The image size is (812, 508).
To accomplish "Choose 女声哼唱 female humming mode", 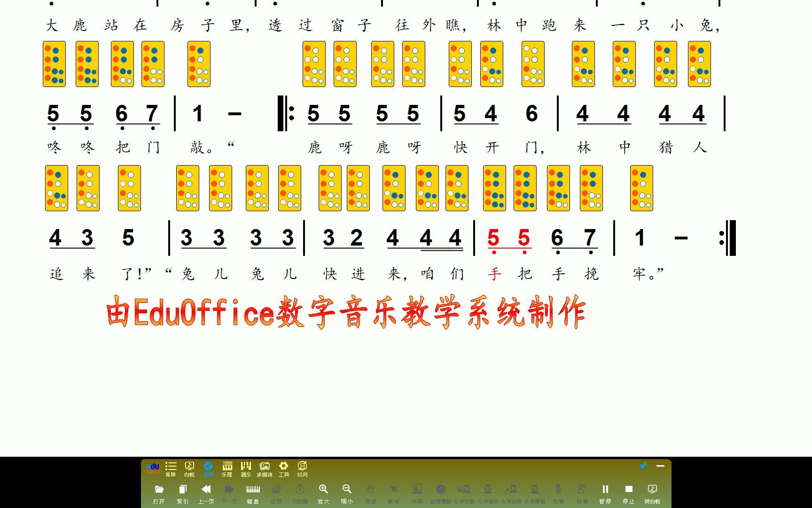I will [535, 494].
